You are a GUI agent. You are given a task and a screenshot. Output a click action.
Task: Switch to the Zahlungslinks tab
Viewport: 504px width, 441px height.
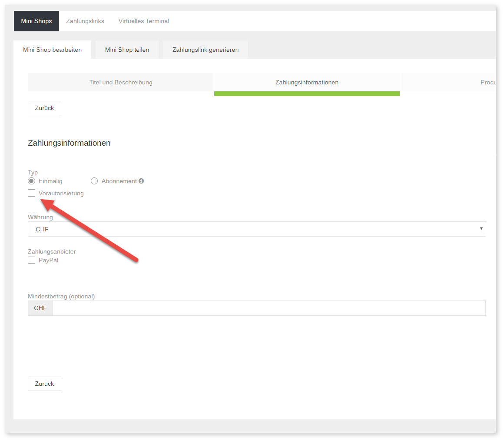(x=85, y=21)
